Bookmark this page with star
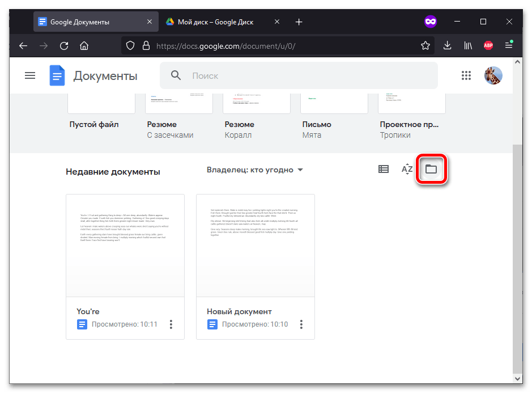 tap(425, 45)
